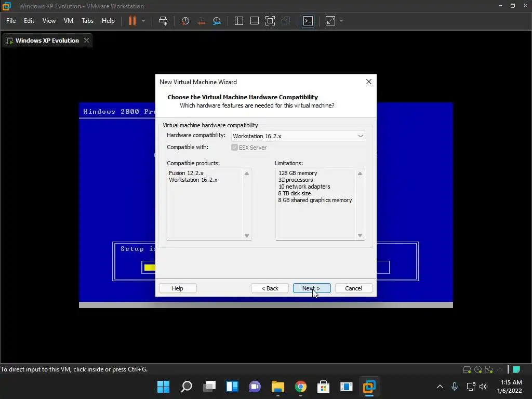Toggle the ESX Server checkbox

coord(234,147)
